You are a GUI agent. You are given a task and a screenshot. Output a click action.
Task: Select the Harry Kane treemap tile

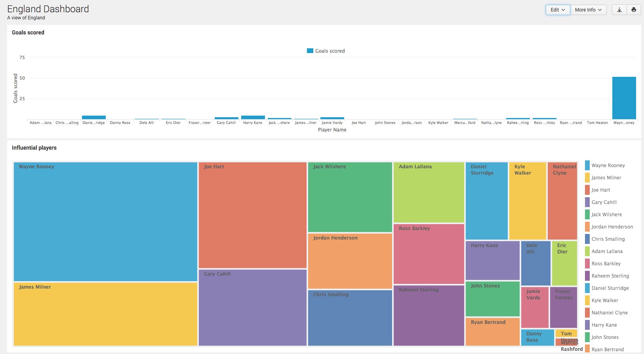(493, 261)
